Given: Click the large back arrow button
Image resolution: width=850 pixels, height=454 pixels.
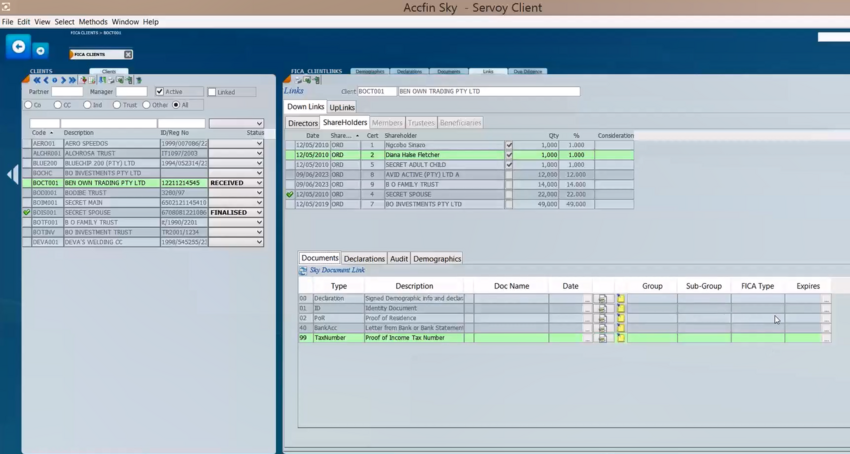Looking at the screenshot, I should click(x=18, y=47).
